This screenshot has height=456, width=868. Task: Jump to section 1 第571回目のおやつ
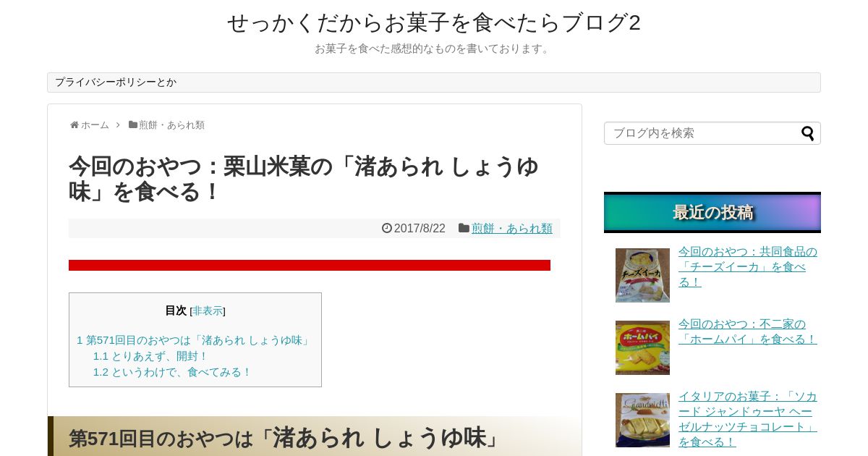coord(195,340)
